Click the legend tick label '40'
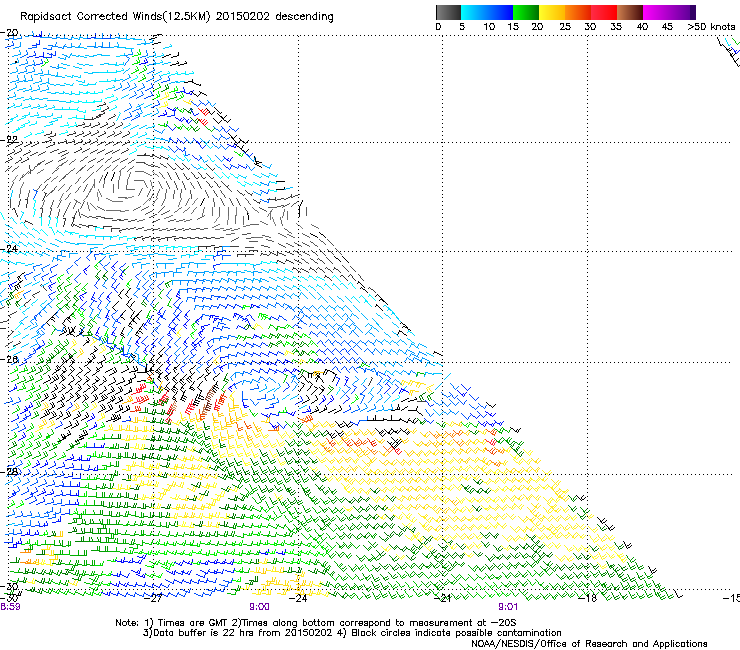The width and height of the screenshot is (740, 650). click(x=642, y=27)
